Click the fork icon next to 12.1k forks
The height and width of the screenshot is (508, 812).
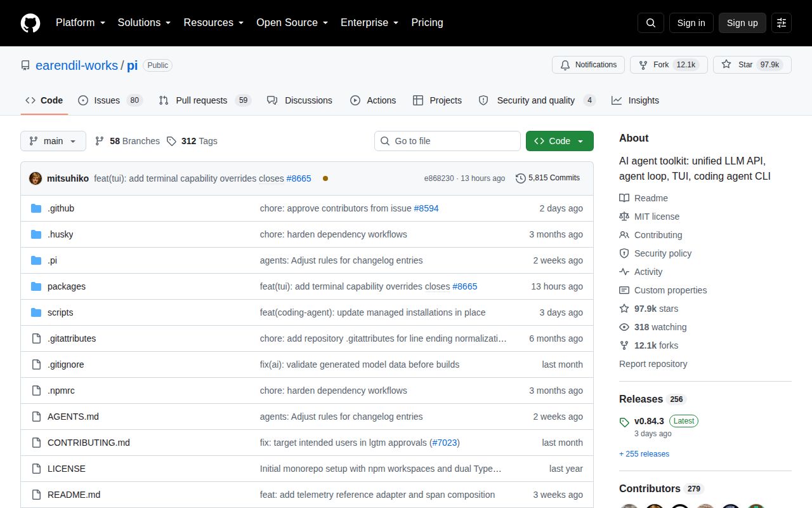[x=624, y=345]
